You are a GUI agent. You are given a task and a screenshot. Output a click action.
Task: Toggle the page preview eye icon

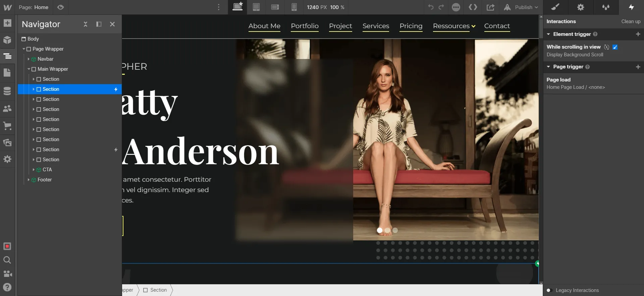tap(60, 7)
